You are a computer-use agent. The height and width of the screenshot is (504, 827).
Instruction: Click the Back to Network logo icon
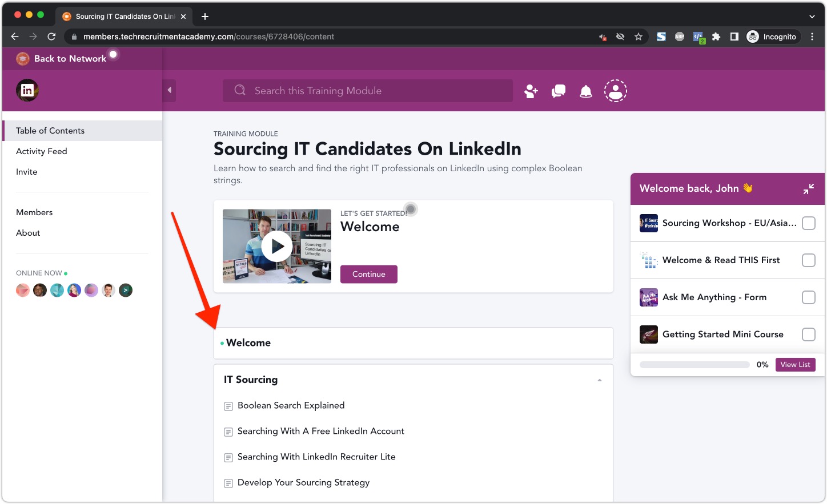[x=23, y=58]
